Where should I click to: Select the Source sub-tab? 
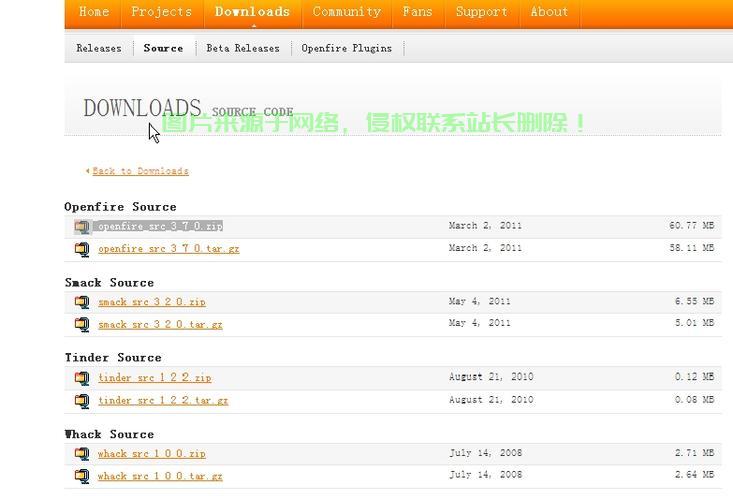[x=163, y=48]
